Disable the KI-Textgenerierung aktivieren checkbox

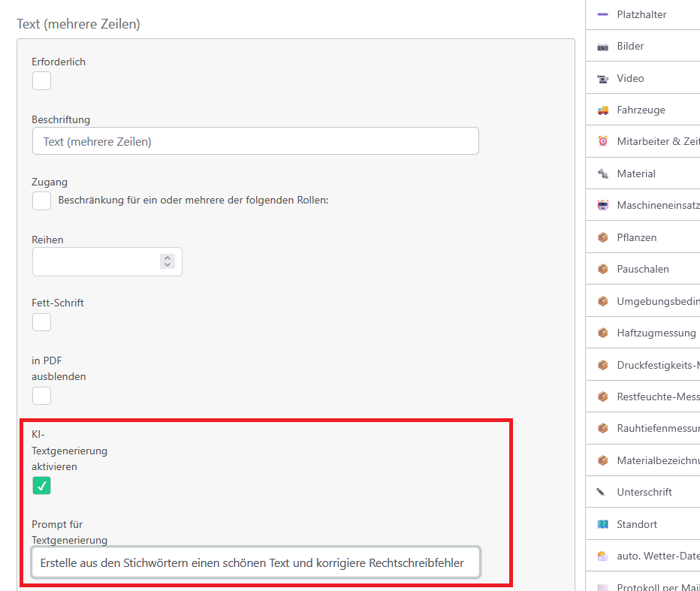coord(41,485)
